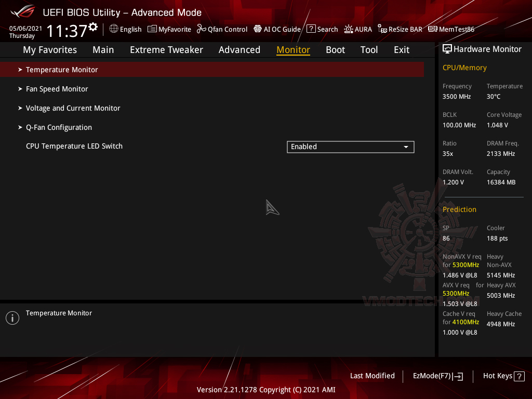532x399 pixels.
Task: Click the gear icon next to the clock
Action: click(x=93, y=27)
